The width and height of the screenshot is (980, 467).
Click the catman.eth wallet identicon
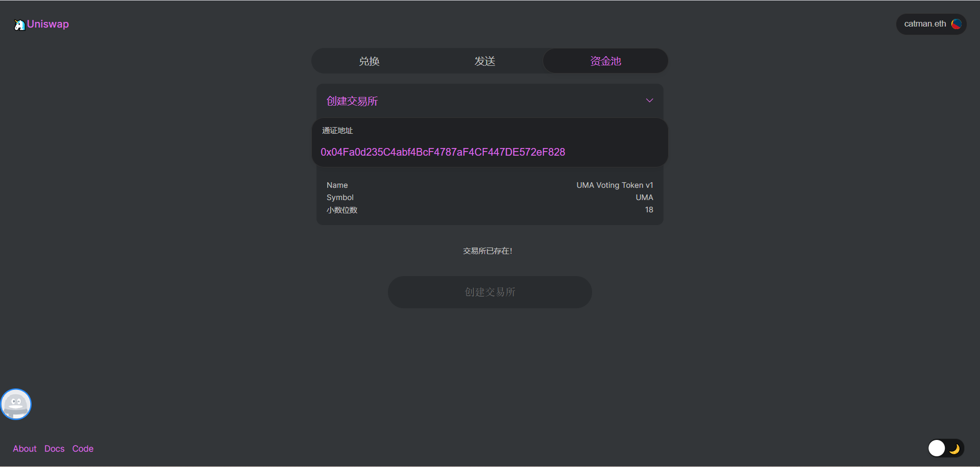point(957,24)
